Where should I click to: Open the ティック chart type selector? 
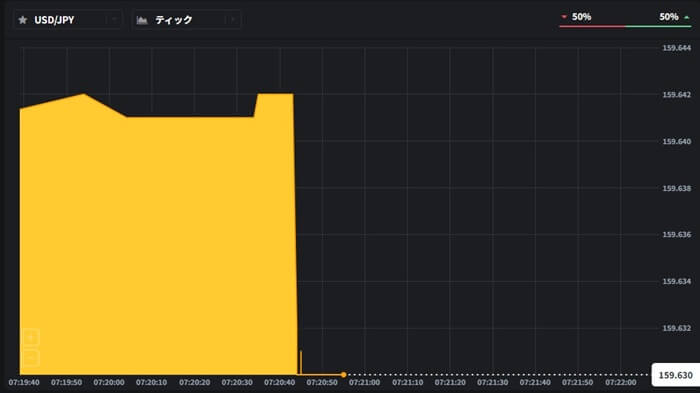tap(187, 20)
